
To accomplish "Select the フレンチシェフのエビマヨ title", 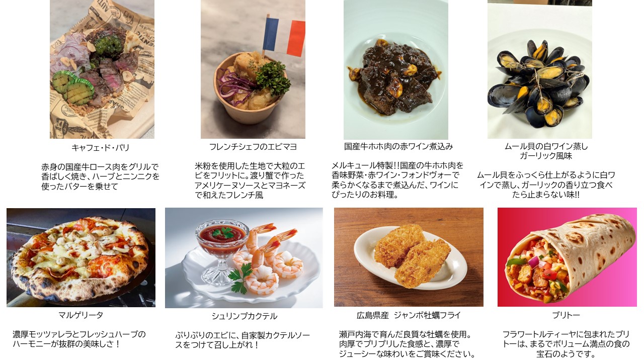I will tap(253, 147).
